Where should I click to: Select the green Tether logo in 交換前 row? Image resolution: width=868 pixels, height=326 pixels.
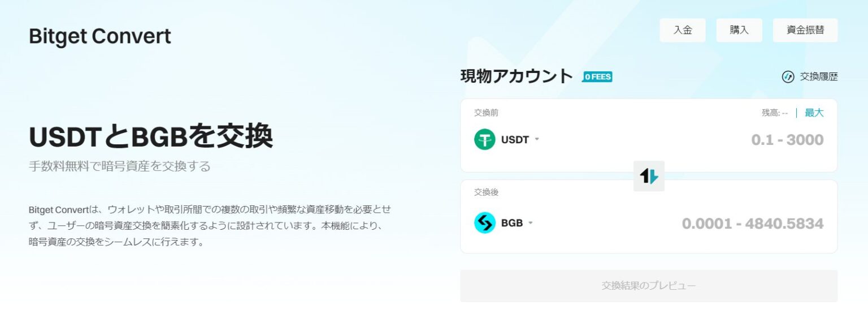coord(484,140)
